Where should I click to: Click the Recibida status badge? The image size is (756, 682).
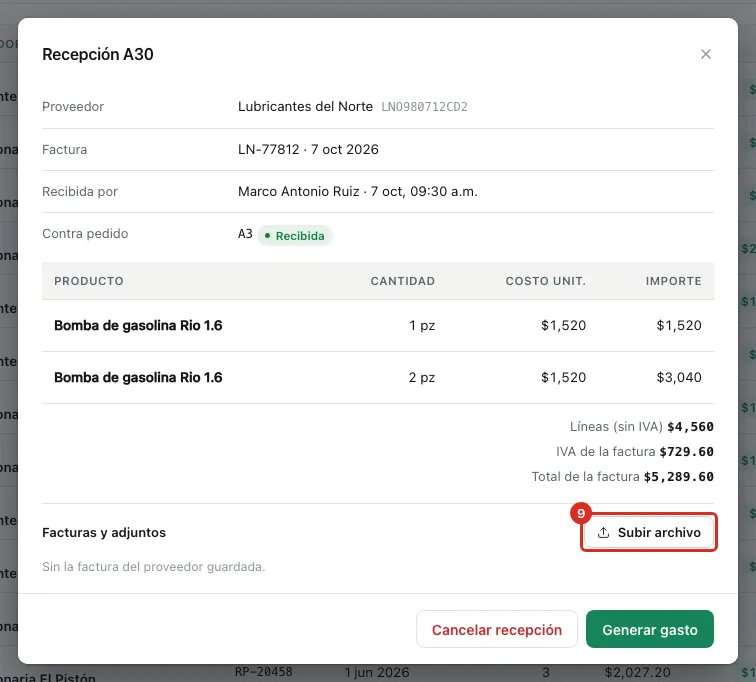point(295,236)
